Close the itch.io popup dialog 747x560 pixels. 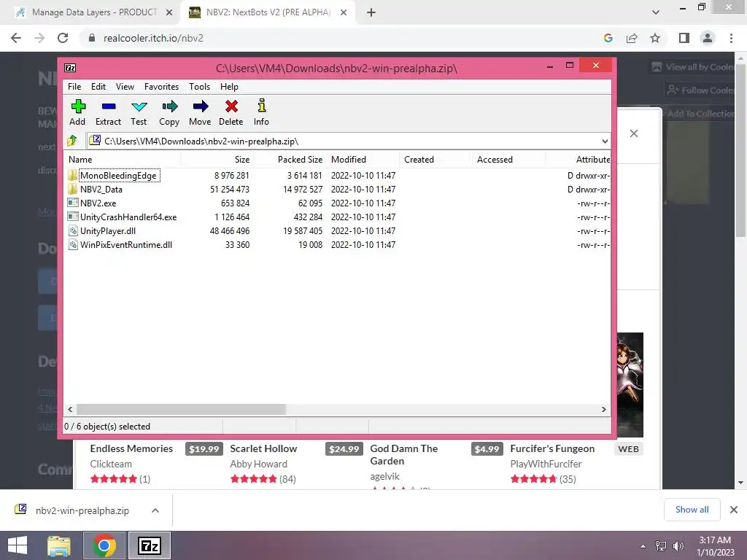tap(634, 133)
